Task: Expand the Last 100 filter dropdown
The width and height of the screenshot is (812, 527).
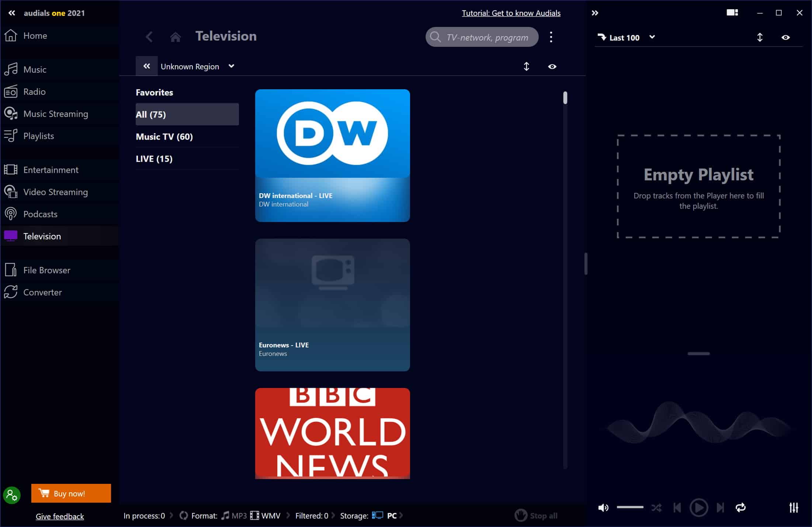Action: tap(652, 37)
